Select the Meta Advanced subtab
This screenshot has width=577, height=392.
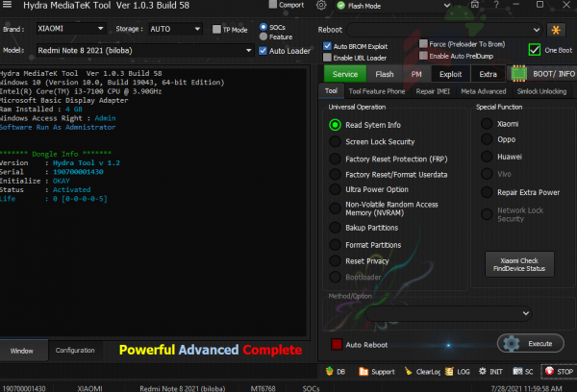pyautogui.click(x=484, y=91)
